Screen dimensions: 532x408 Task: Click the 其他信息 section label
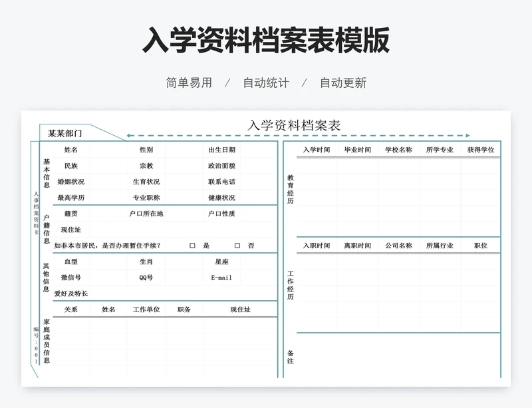tap(46, 278)
